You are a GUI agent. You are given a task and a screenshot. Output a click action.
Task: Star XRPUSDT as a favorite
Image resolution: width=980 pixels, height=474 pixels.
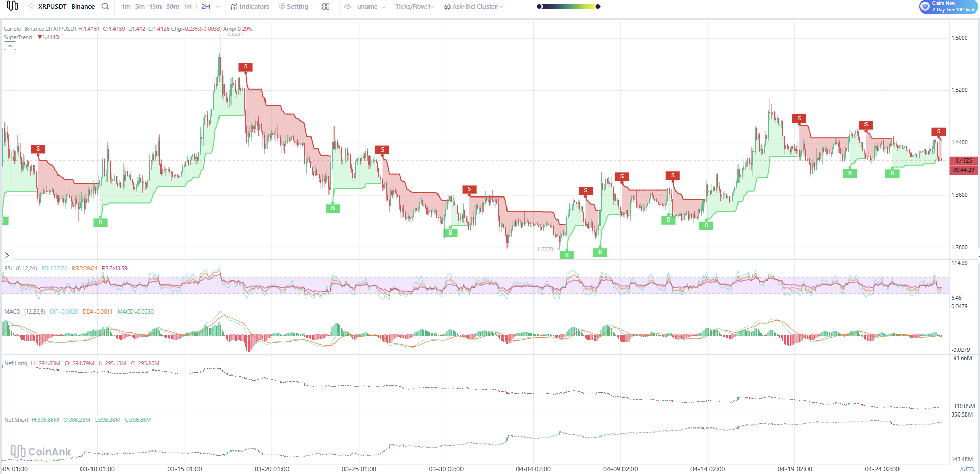coord(31,7)
